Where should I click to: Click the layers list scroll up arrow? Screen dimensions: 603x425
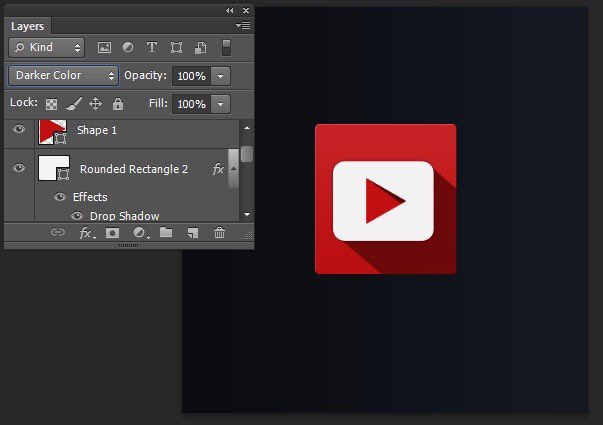pyautogui.click(x=247, y=128)
